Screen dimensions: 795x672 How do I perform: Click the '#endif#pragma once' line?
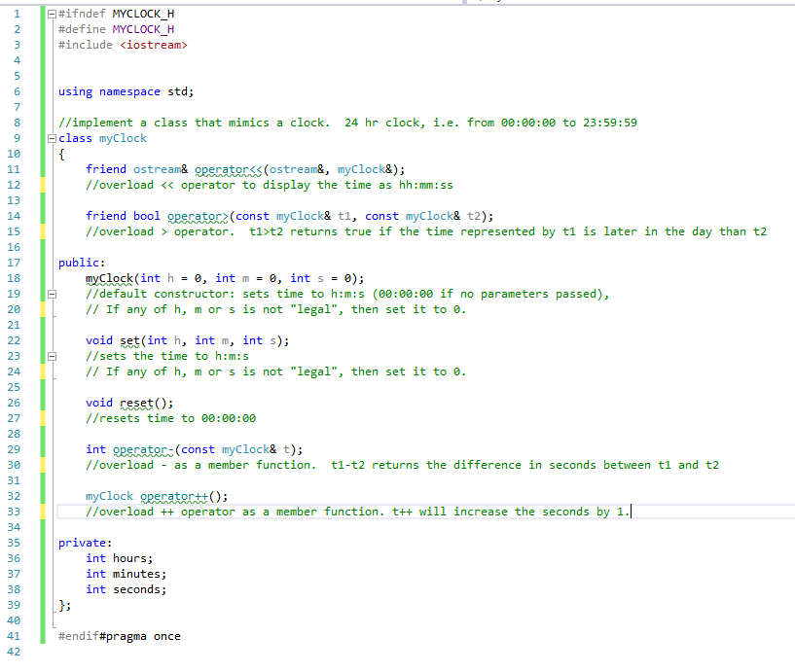click(x=119, y=636)
